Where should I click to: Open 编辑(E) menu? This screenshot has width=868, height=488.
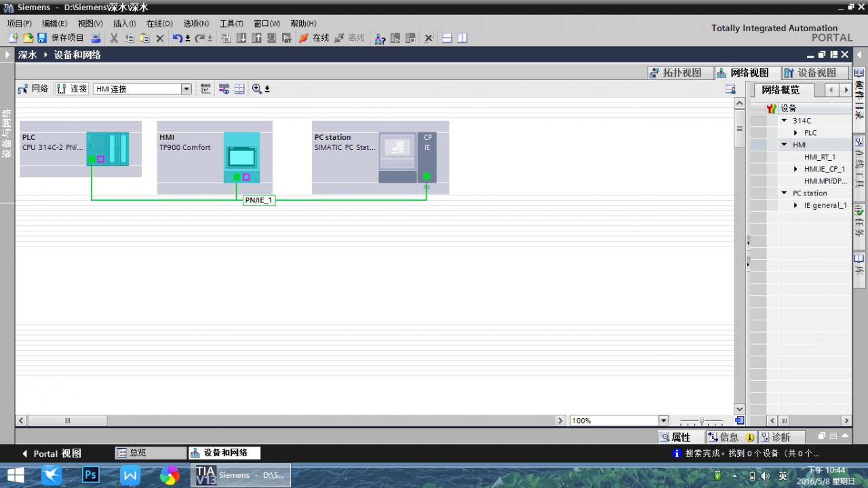click(54, 23)
